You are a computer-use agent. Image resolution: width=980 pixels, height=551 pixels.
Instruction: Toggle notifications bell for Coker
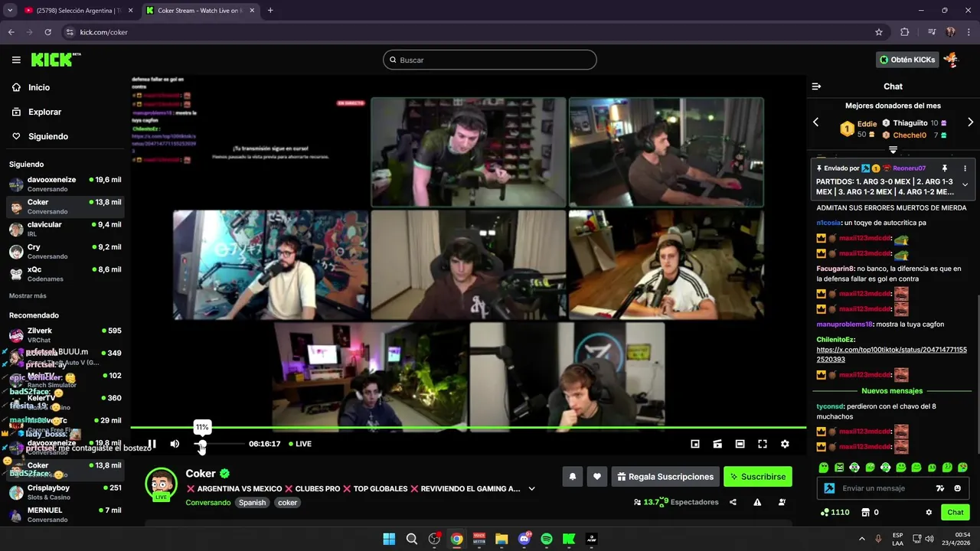coord(573,477)
